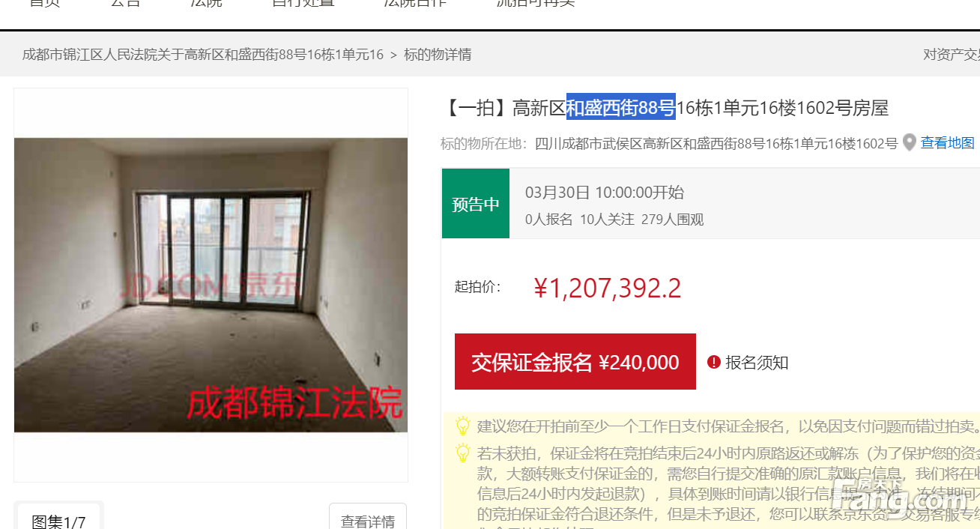Click the red exclamation icon before 报名须知

click(x=713, y=362)
